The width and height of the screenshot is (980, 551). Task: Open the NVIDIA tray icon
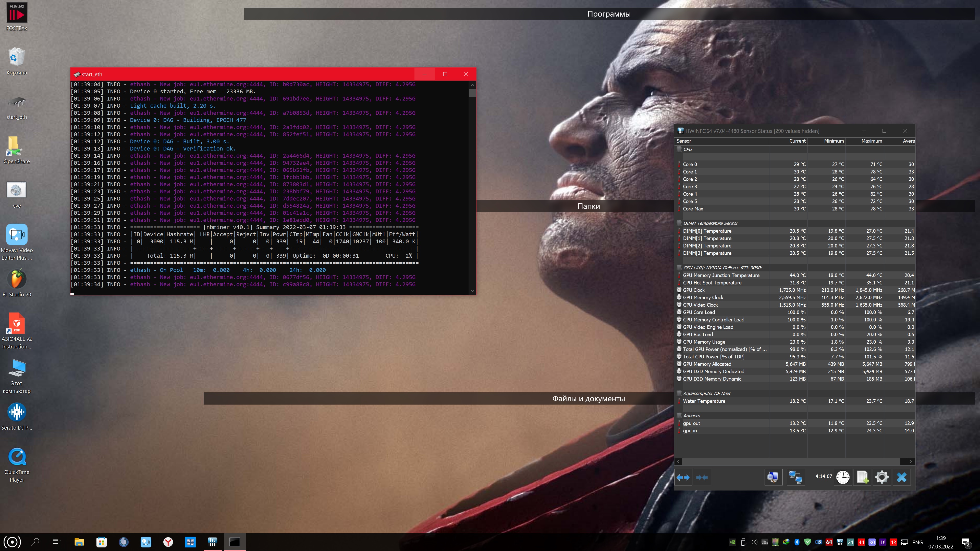coord(732,542)
